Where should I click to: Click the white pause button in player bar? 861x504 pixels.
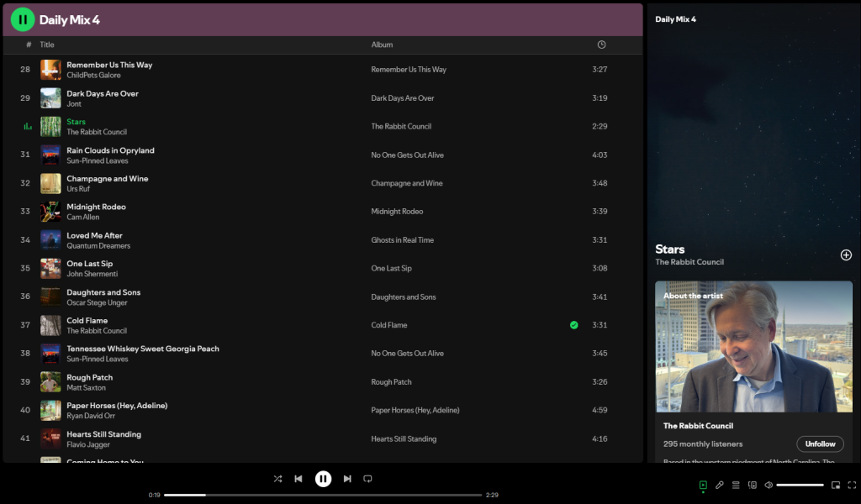(x=323, y=479)
